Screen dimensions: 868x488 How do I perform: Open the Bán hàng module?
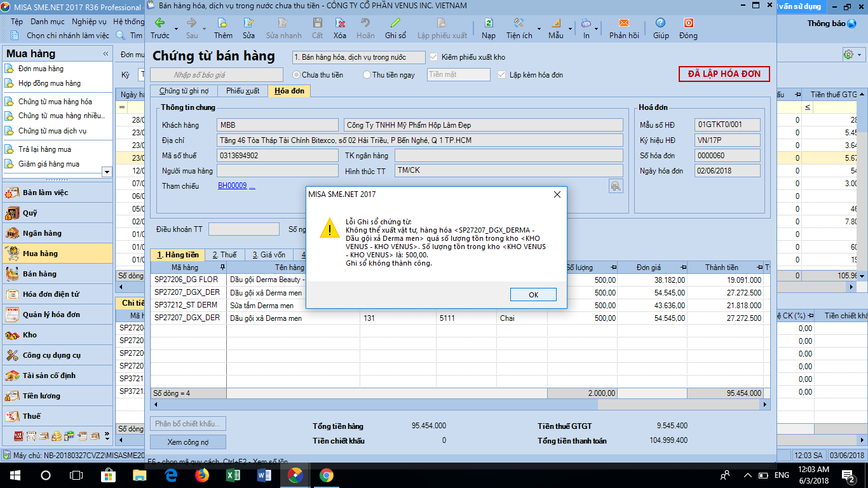coord(57,274)
